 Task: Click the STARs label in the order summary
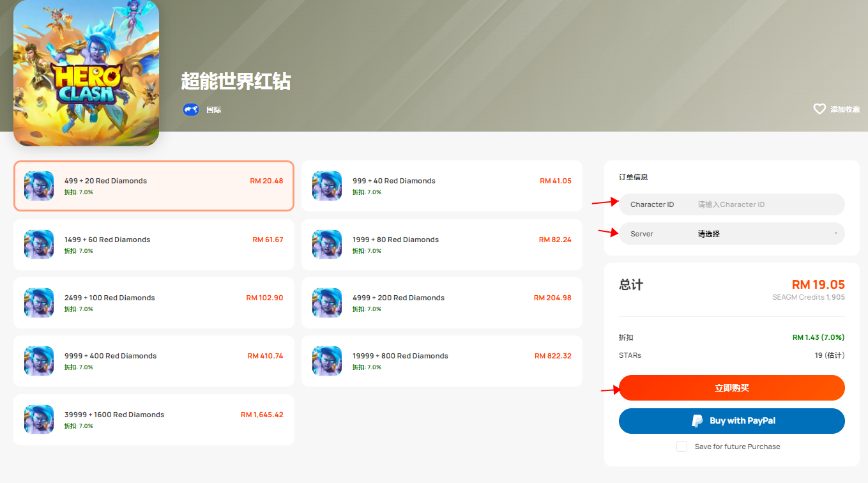tap(630, 355)
